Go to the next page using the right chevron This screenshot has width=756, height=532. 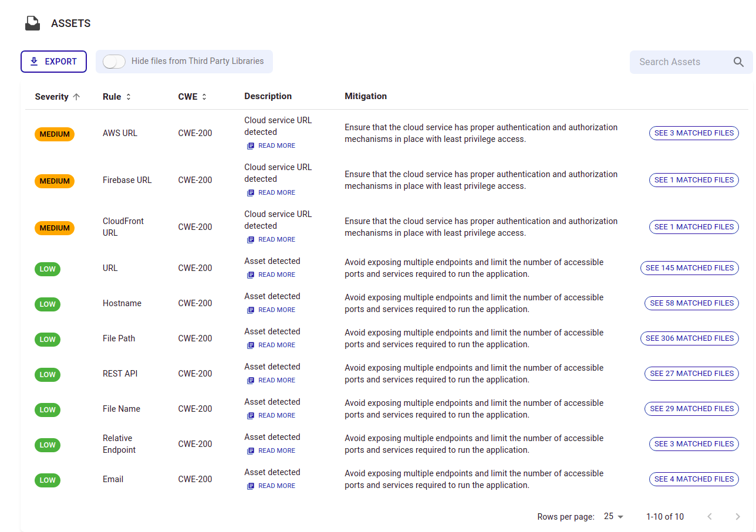coord(738,517)
